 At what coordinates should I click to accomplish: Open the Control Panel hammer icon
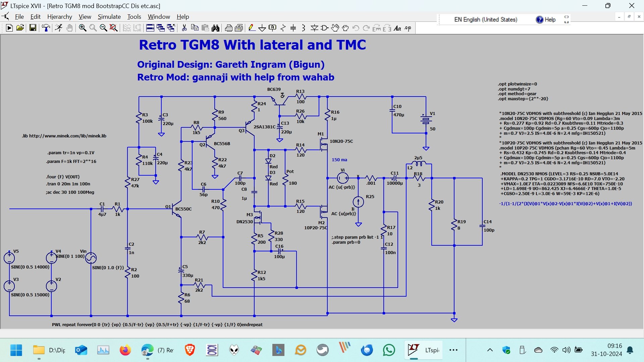[46, 28]
